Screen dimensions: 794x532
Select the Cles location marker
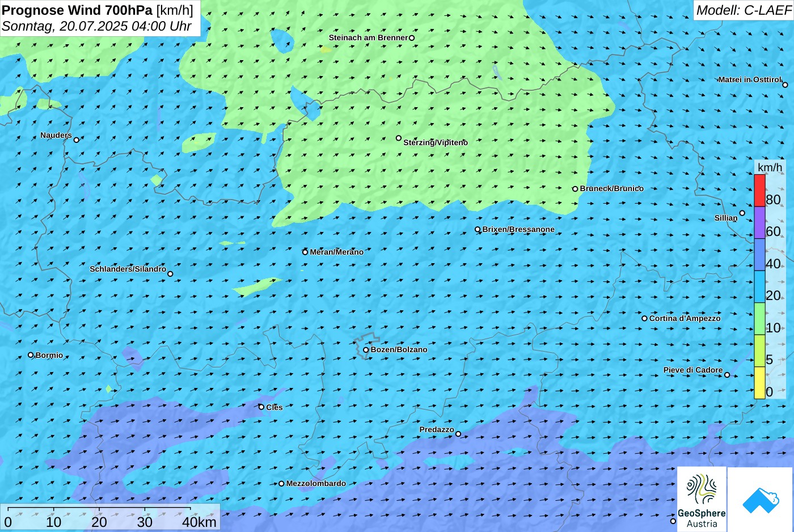pyautogui.click(x=261, y=407)
